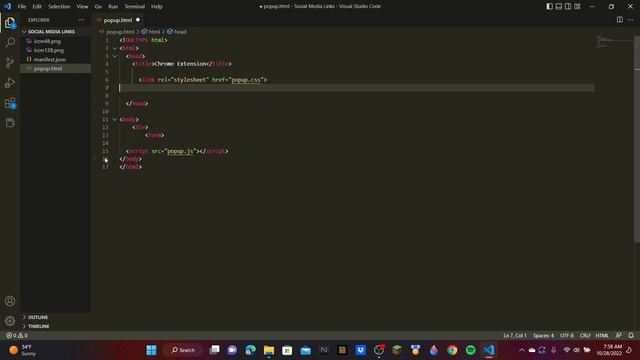Screen dimensions: 640x360
Task: Open the Extensions view
Action: [x=10, y=103]
